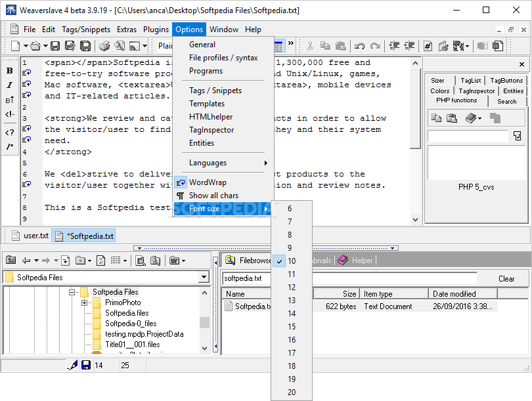Image resolution: width=532 pixels, height=401 pixels.
Task: Select the testing.mpdp.ProjectData folder
Action: [x=144, y=334]
